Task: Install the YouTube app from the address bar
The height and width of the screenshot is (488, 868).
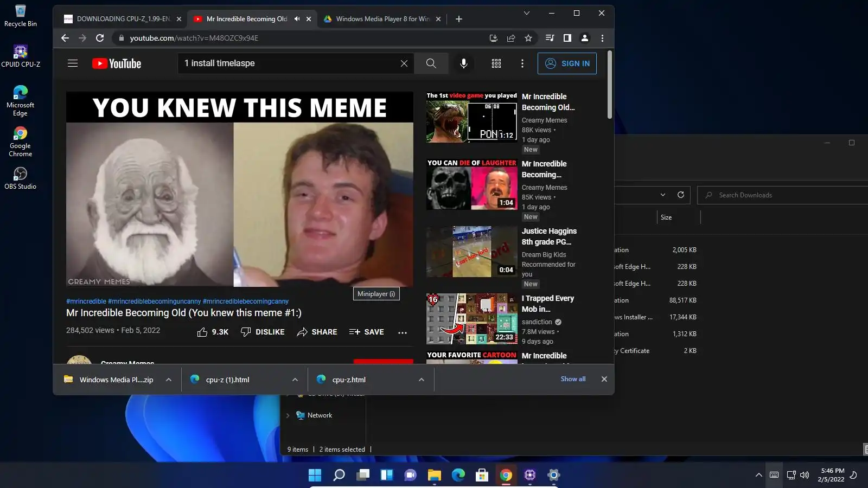Action: (x=493, y=38)
